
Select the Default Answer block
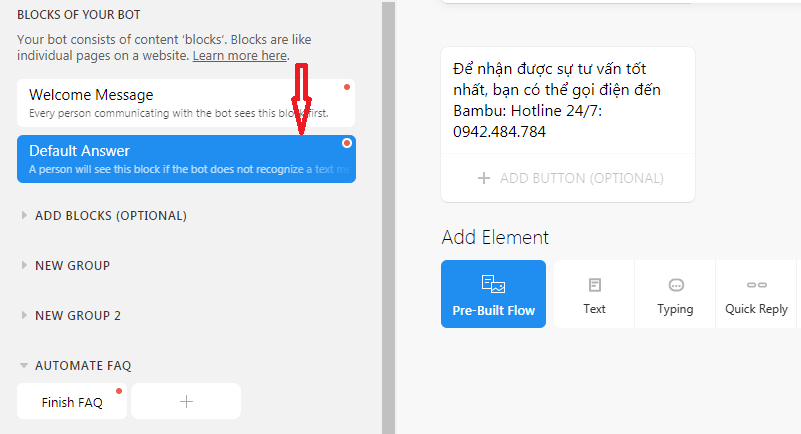(x=186, y=159)
